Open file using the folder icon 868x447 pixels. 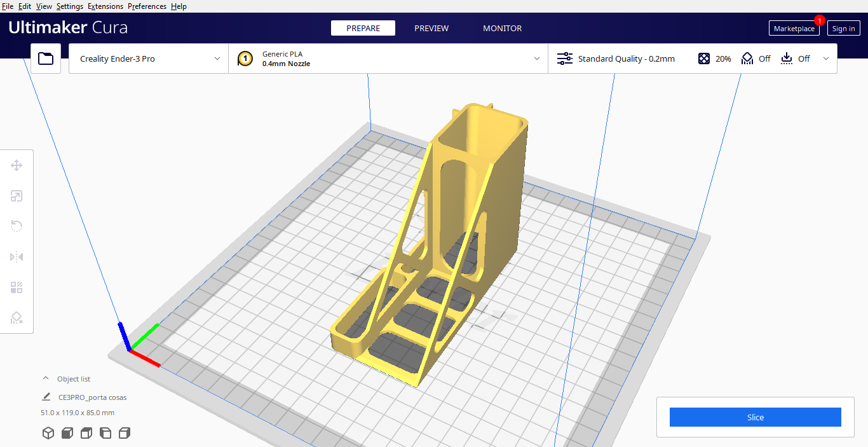tap(46, 58)
